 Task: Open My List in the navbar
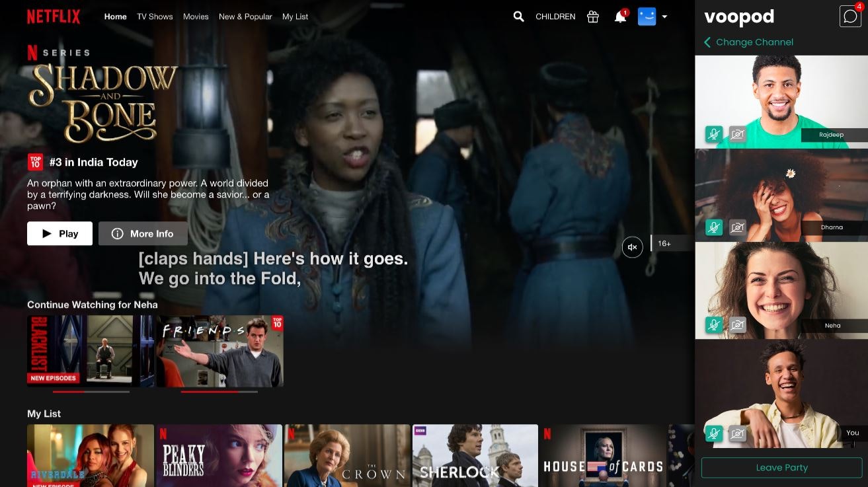pos(295,17)
